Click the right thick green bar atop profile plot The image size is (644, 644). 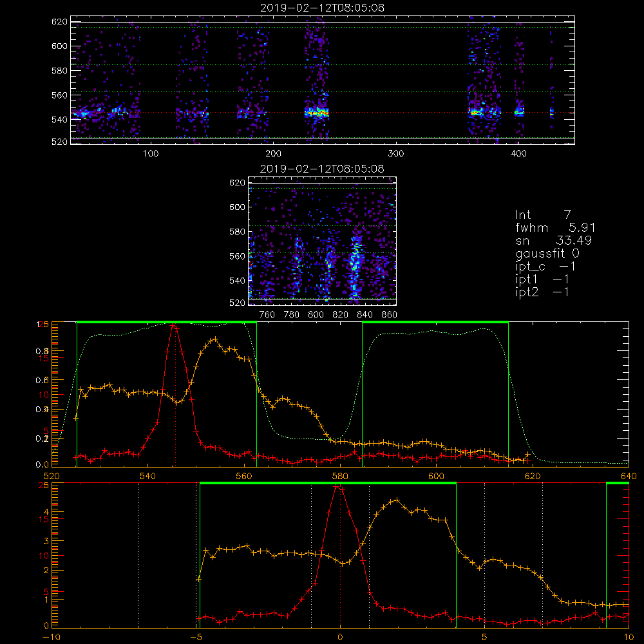(435, 323)
